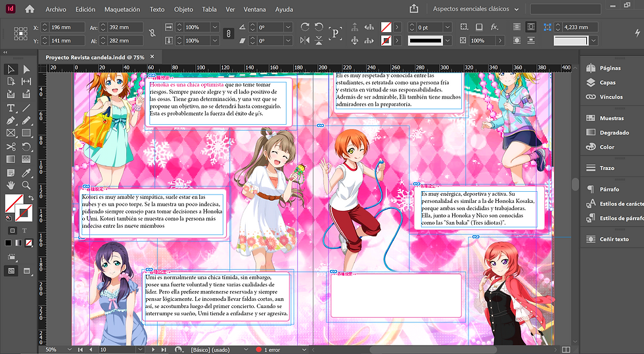Rotate the selection 90° clockwise
This screenshot has width=644, height=354.
point(305,27)
